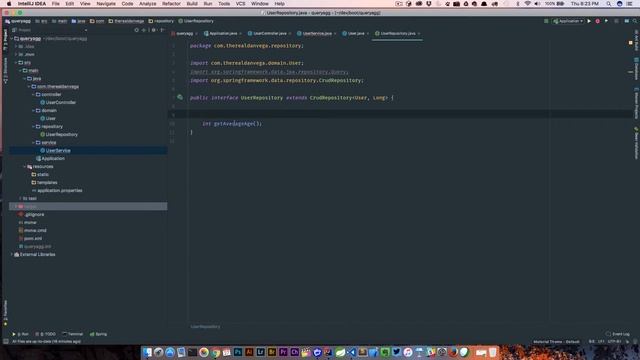Open Firefox from the dock
The image size is (640, 360).
pyautogui.click(x=453, y=352)
